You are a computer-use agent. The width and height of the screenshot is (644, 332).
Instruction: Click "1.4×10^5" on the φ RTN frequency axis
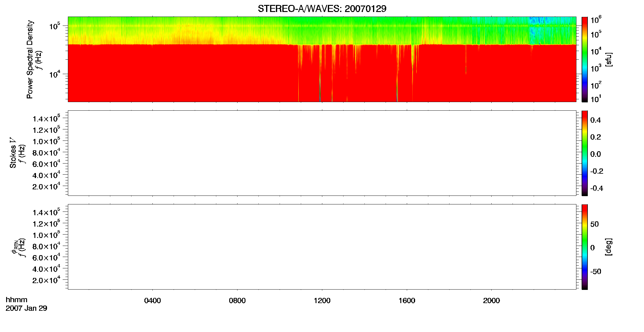[46, 212]
